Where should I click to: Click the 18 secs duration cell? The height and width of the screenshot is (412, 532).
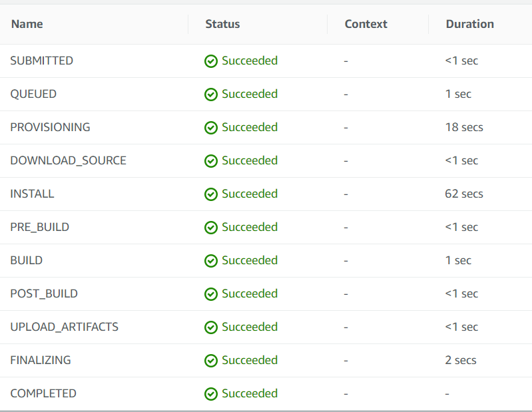464,127
